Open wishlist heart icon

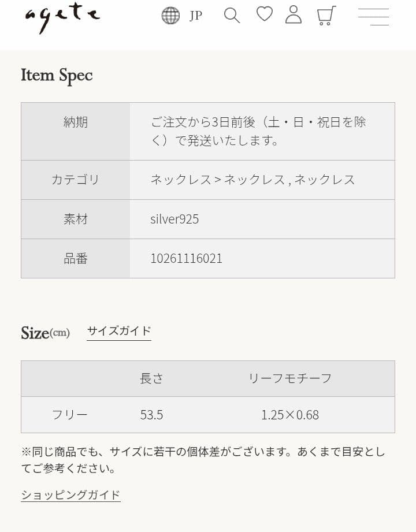point(264,14)
